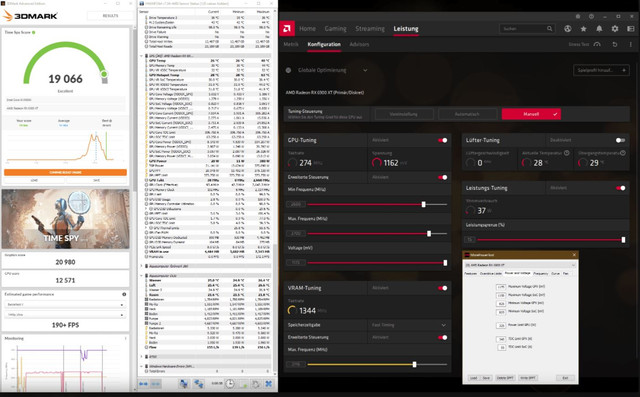This screenshot has height=397, width=640.
Task: Open the Home tab in Radeon Software
Action: click(307, 29)
